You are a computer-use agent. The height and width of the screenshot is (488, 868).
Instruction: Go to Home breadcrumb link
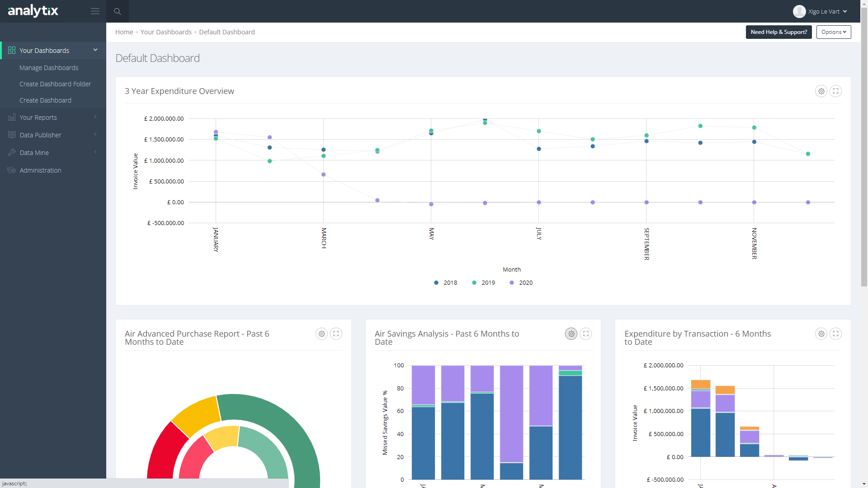[124, 32]
